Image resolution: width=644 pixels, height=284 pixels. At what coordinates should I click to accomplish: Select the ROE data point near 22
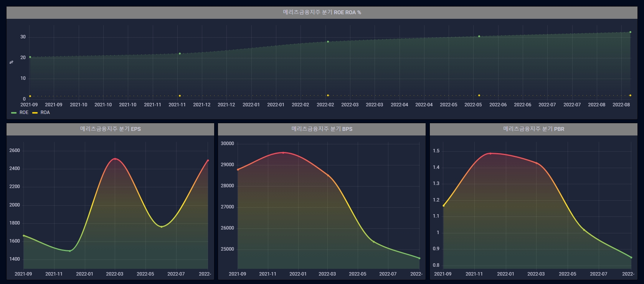[180, 54]
